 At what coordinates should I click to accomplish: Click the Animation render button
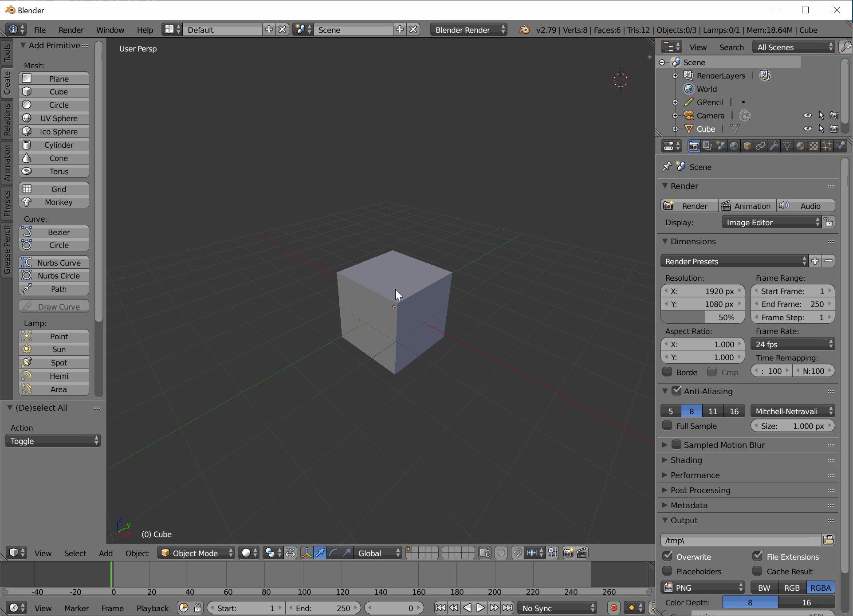point(747,206)
